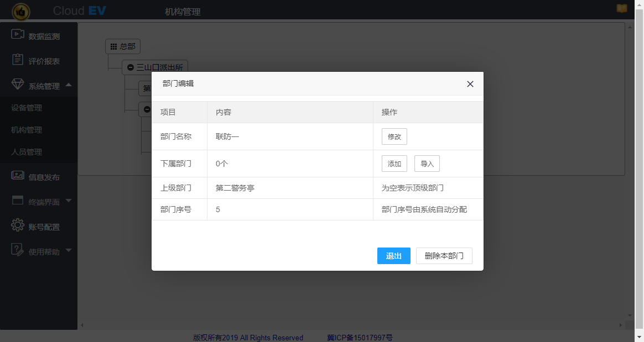Click the blue 退出 button
This screenshot has width=644, height=342.
pyautogui.click(x=394, y=256)
